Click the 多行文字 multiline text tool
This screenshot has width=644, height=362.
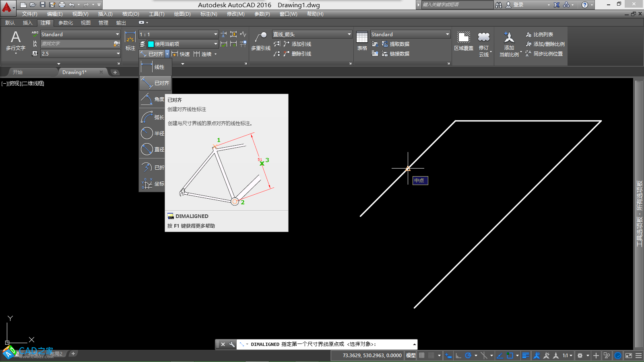[15, 40]
